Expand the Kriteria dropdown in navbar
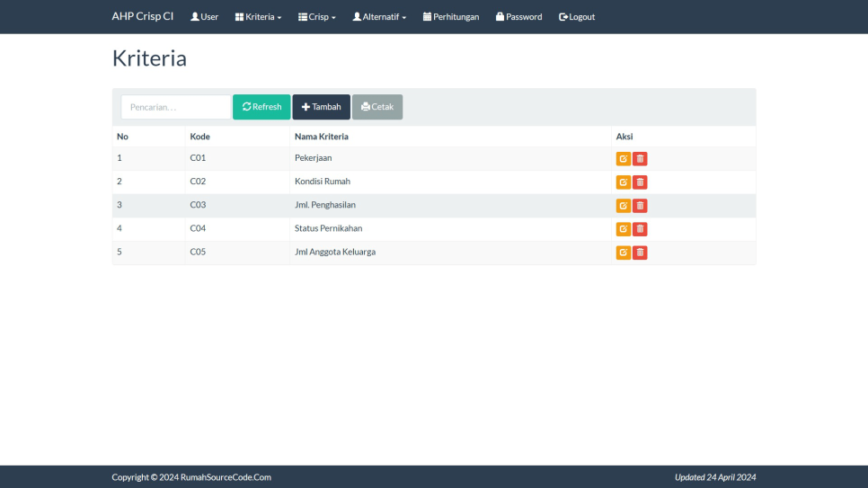The height and width of the screenshot is (488, 868). pyautogui.click(x=258, y=17)
